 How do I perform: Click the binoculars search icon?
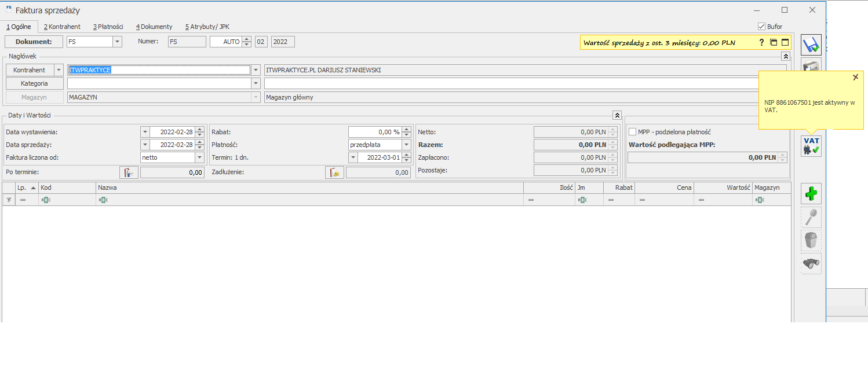(811, 264)
